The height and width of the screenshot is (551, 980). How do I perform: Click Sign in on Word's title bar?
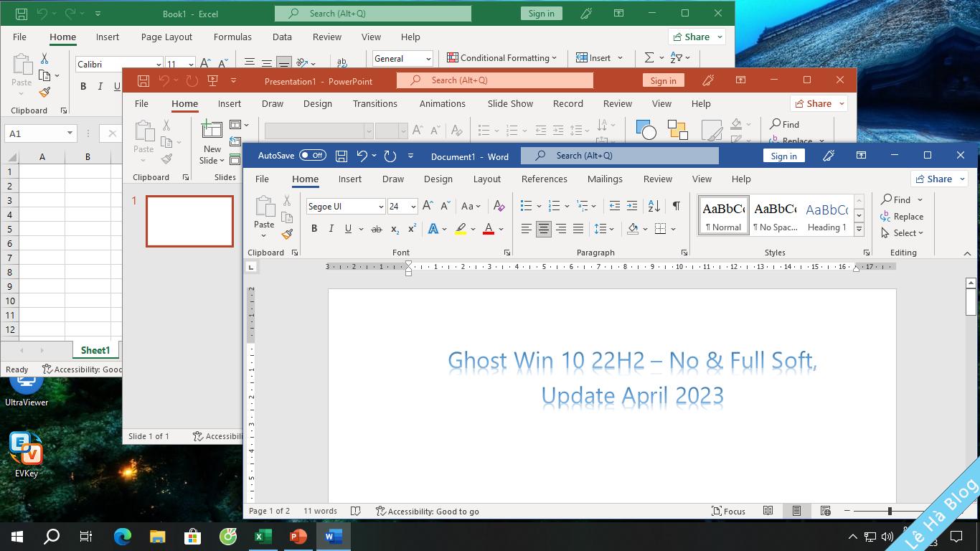coord(783,155)
